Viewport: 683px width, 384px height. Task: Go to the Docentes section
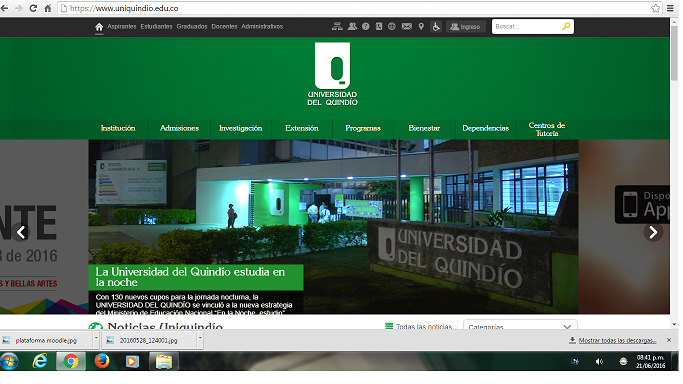[x=224, y=27]
